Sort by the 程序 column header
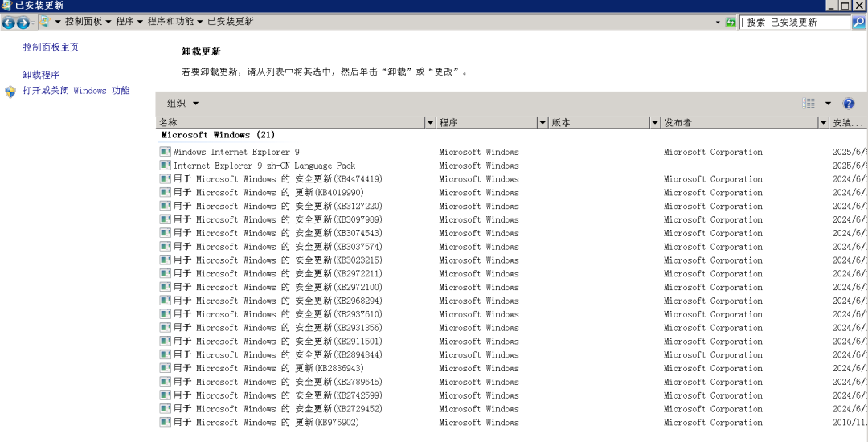This screenshot has height=442, width=868. pyautogui.click(x=487, y=122)
